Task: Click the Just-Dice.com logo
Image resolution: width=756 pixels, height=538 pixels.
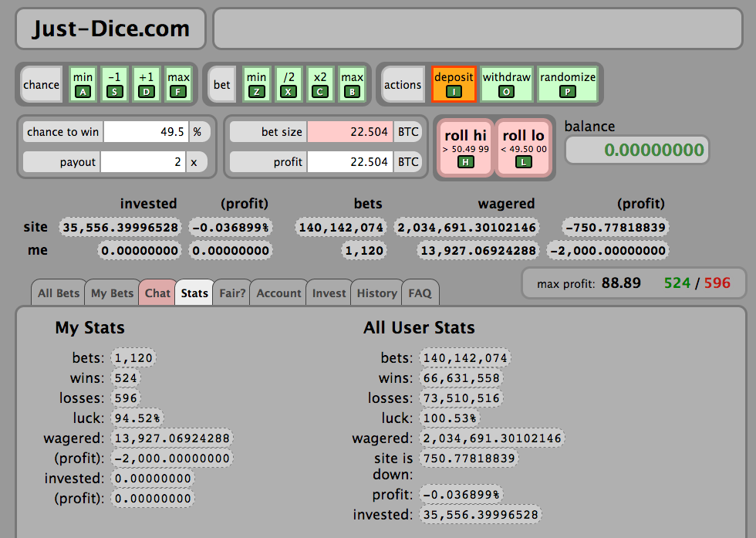Action: tap(111, 29)
